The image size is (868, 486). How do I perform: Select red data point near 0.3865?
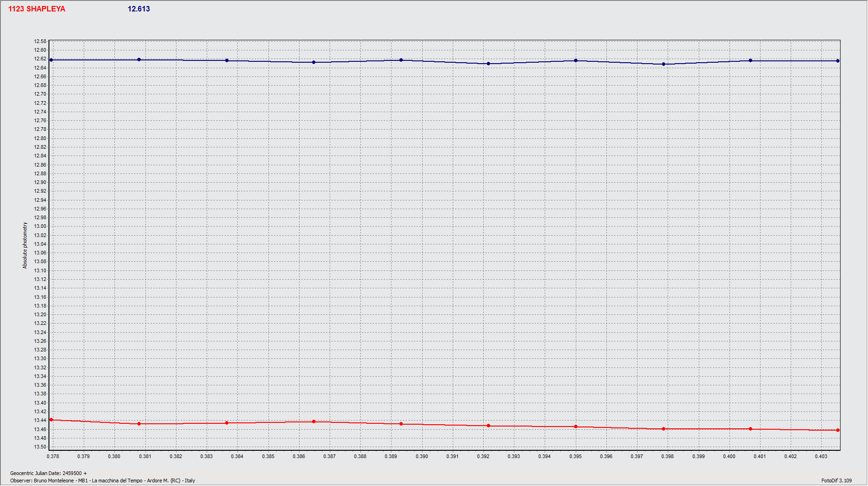pyautogui.click(x=314, y=421)
